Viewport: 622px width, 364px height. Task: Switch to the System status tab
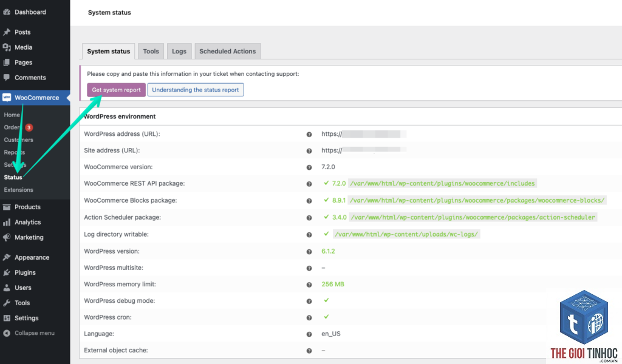[x=108, y=52]
